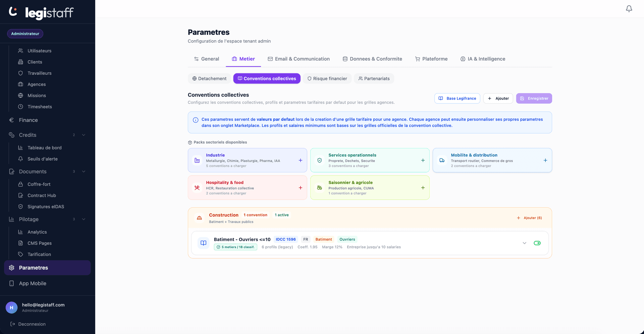Collapse the Credits menu group
The height and width of the screenshot is (334, 644).
(84, 135)
